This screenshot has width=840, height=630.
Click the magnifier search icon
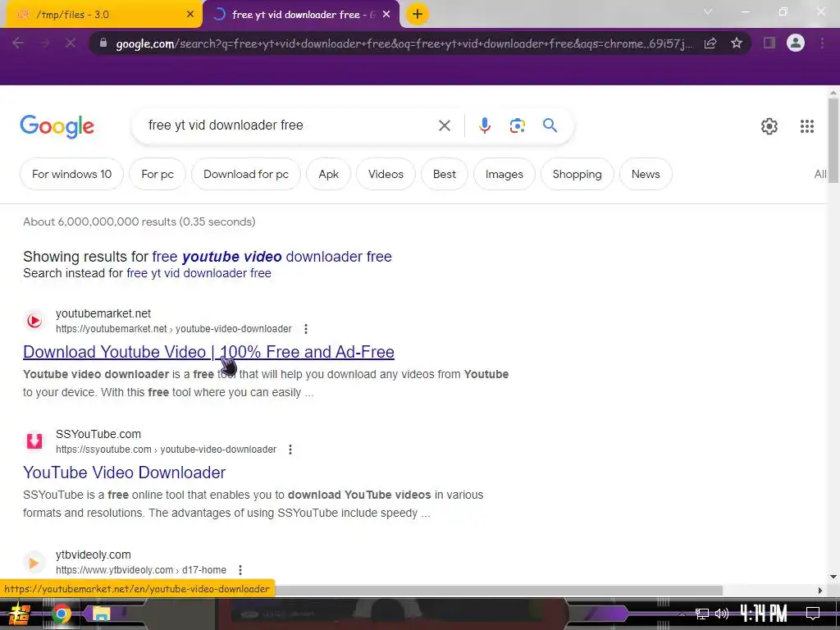tap(550, 126)
